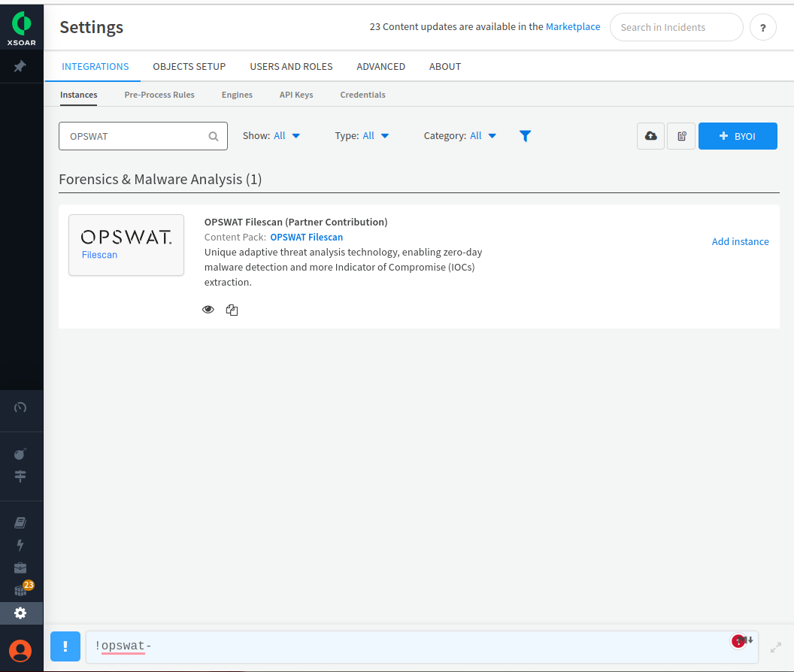Click into the !opswat- command line input
794x672 pixels.
click(422, 646)
